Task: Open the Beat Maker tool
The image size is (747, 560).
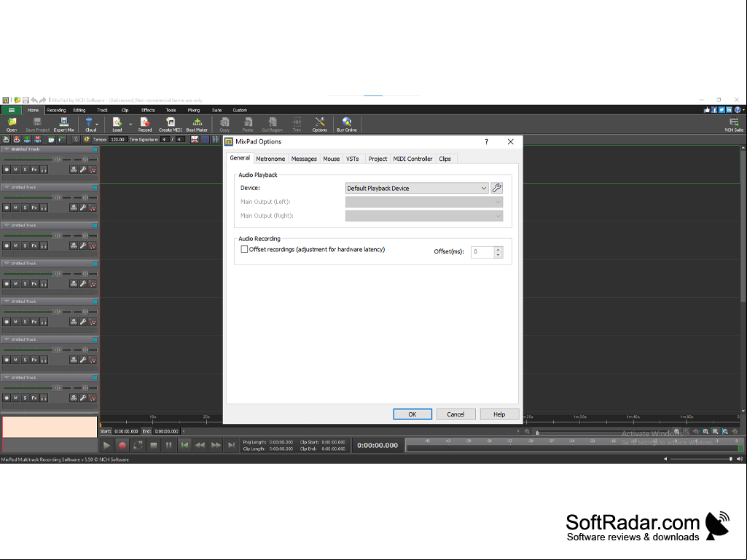Action: [x=197, y=125]
